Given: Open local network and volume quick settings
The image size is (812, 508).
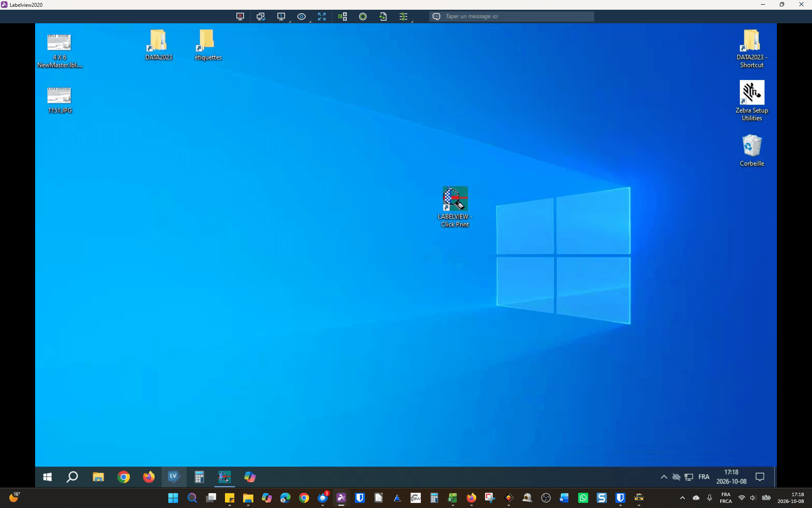Looking at the screenshot, I should coord(754,498).
